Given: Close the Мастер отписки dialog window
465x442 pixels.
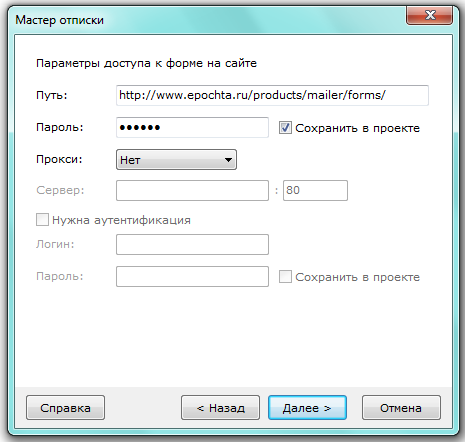Looking at the screenshot, I should click(429, 15).
